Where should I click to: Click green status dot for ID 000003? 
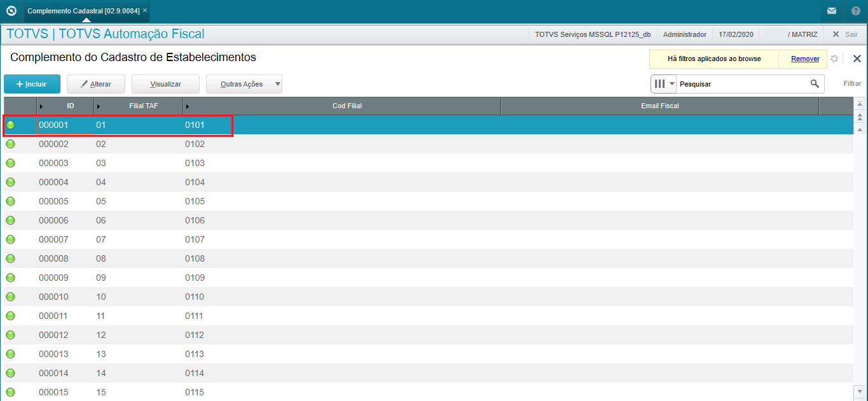tap(10, 163)
